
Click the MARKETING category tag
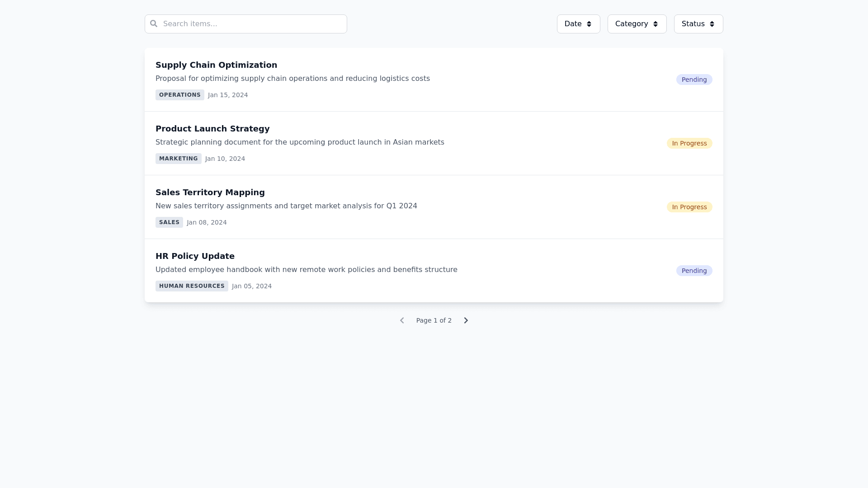coord(178,159)
